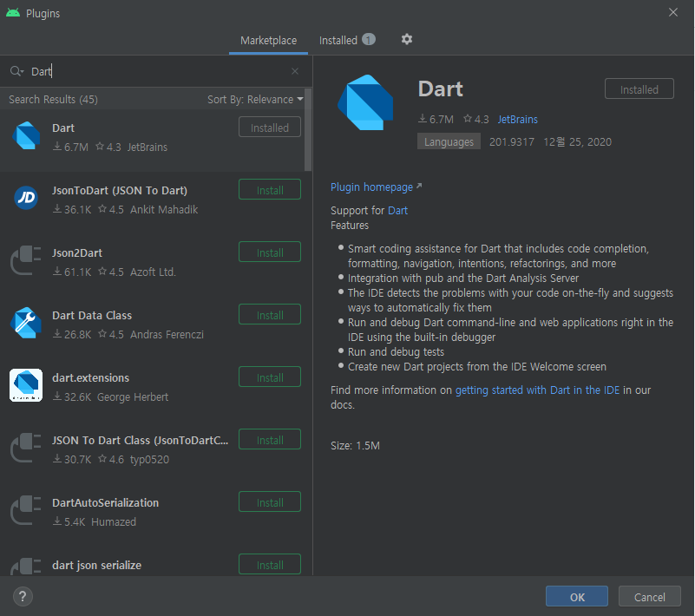
Task: Open the help question mark button
Action: (x=23, y=597)
